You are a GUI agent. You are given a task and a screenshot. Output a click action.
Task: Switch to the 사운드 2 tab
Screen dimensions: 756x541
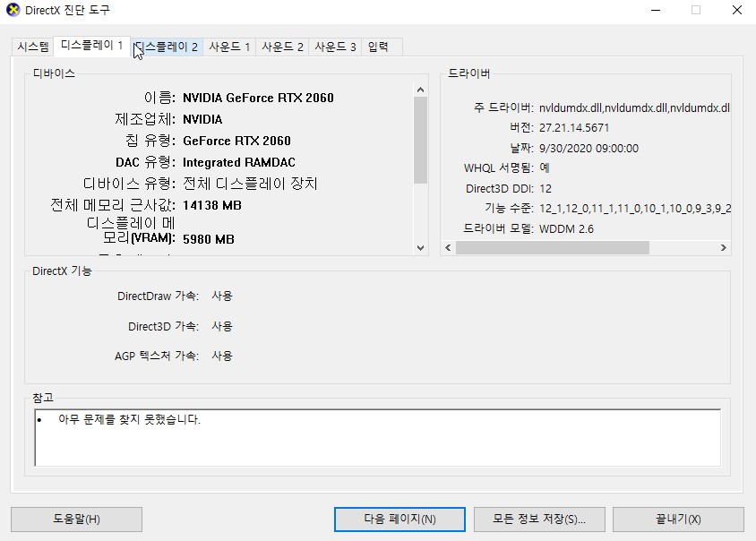pyautogui.click(x=282, y=47)
